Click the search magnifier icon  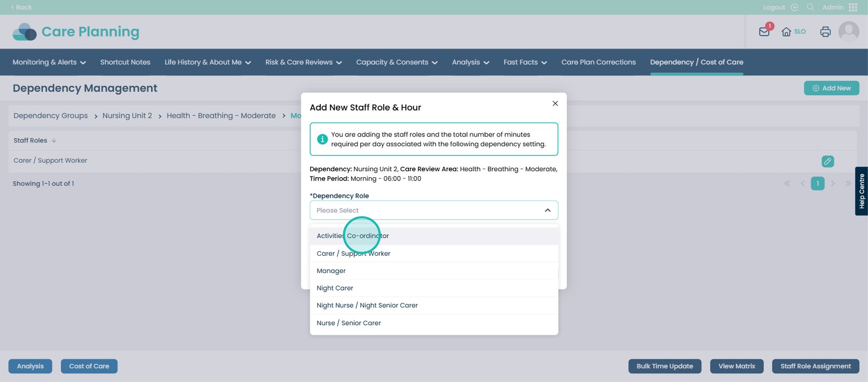point(810,8)
